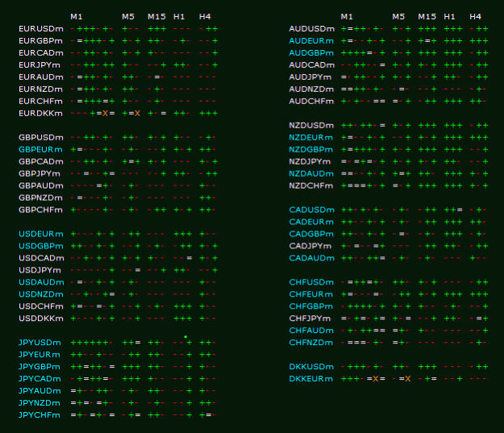Image resolution: width=504 pixels, height=433 pixels.
Task: Select NZDAUDm cyan label
Action: tap(311, 174)
